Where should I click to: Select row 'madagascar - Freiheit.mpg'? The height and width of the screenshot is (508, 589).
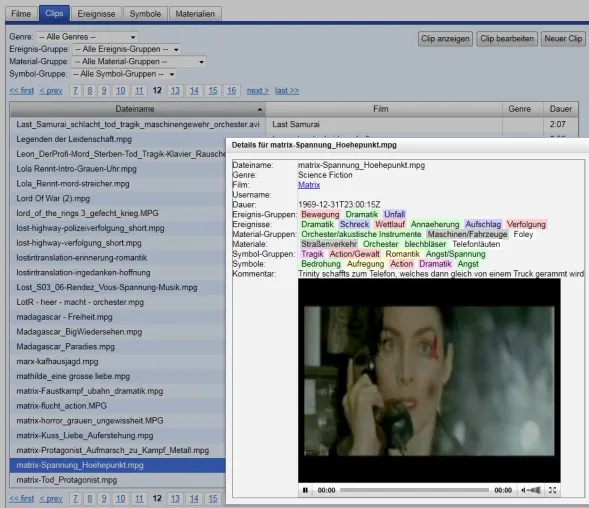[x=118, y=317]
